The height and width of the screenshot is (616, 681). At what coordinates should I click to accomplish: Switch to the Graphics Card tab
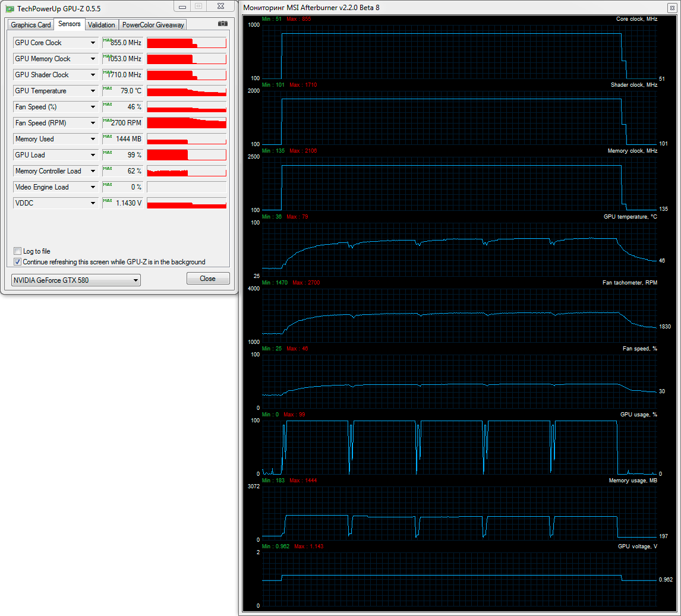[30, 25]
